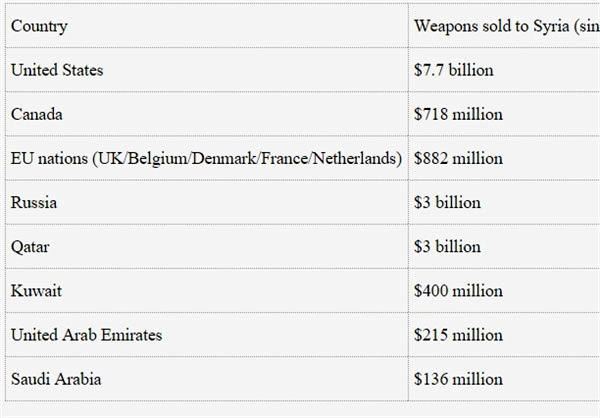Click the $3 billion value for Russia
Image resolution: width=600 pixels, height=418 pixels.
(447, 203)
